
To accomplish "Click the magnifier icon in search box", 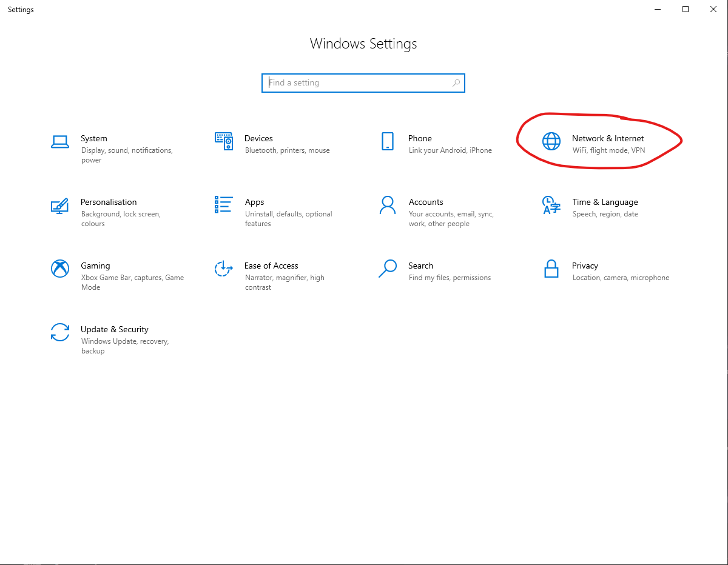I will 456,83.
